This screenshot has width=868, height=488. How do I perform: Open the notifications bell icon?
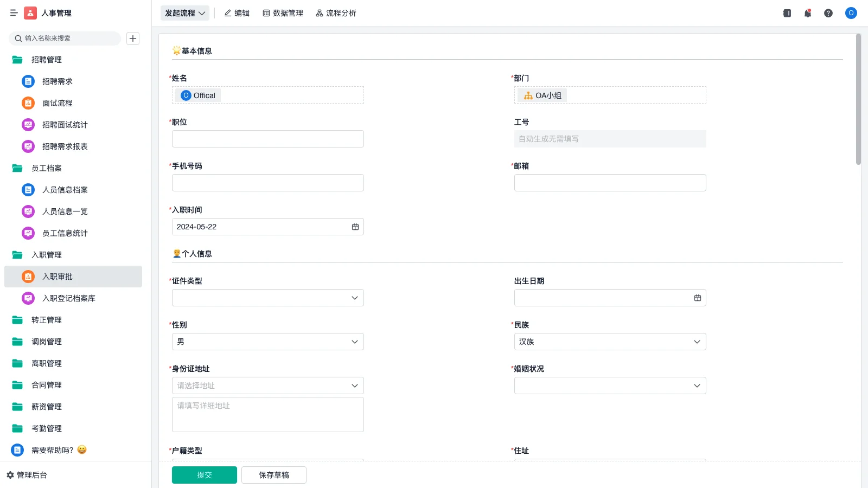coord(807,13)
